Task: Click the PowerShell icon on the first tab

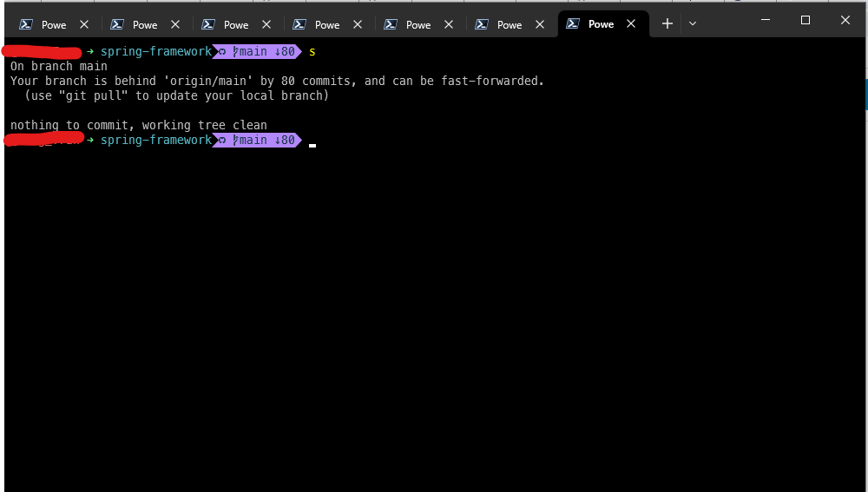Action: tap(25, 24)
